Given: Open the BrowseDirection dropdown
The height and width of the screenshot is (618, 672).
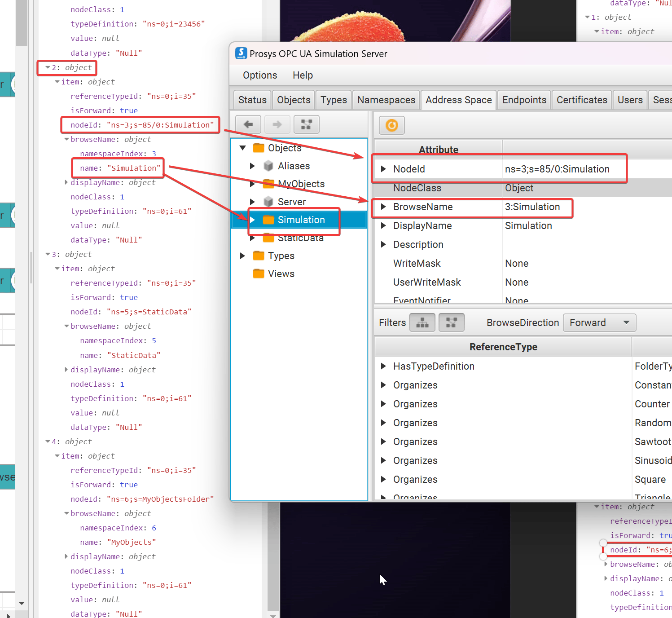Looking at the screenshot, I should tap(599, 322).
